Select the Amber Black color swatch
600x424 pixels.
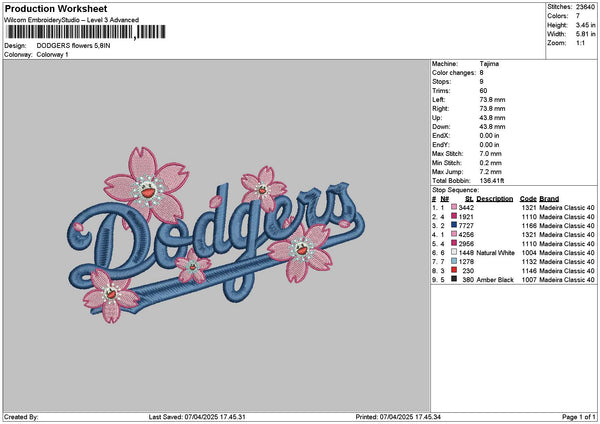pos(454,279)
